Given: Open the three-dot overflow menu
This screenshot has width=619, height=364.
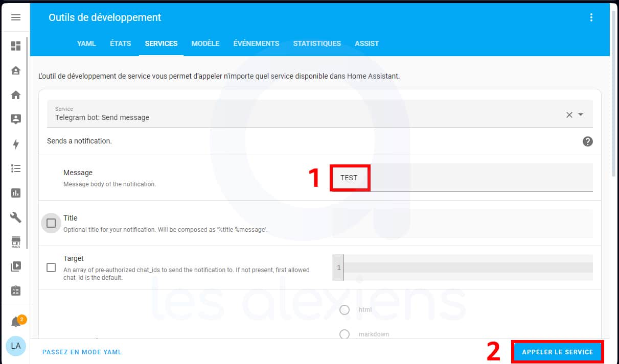Looking at the screenshot, I should pyautogui.click(x=591, y=17).
